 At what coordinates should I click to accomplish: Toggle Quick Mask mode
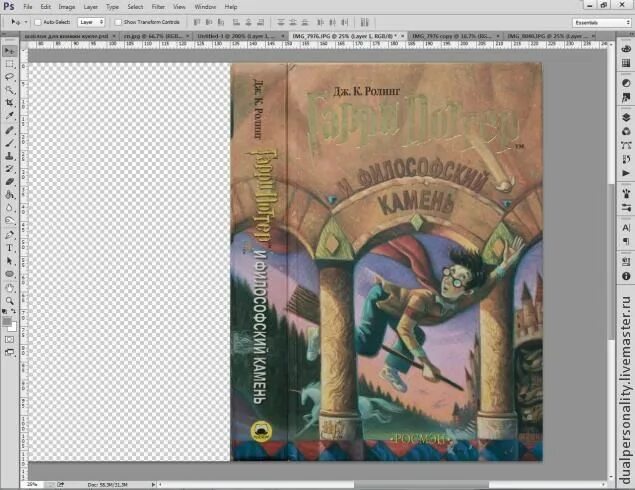(9, 339)
